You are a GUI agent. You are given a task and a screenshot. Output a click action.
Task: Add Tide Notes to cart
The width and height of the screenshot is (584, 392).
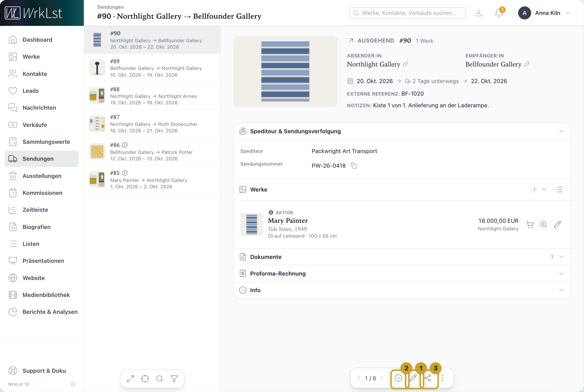(x=530, y=224)
